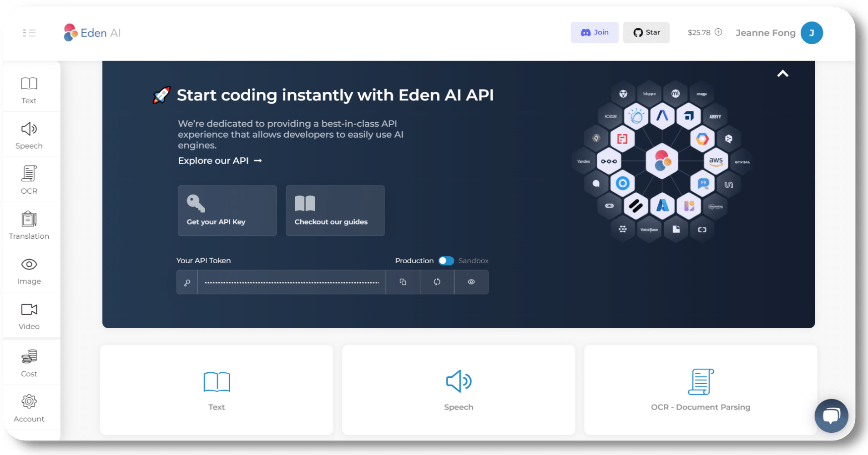The image size is (868, 455).
Task: Open the Jeanne Fong profile avatar
Action: click(x=812, y=33)
